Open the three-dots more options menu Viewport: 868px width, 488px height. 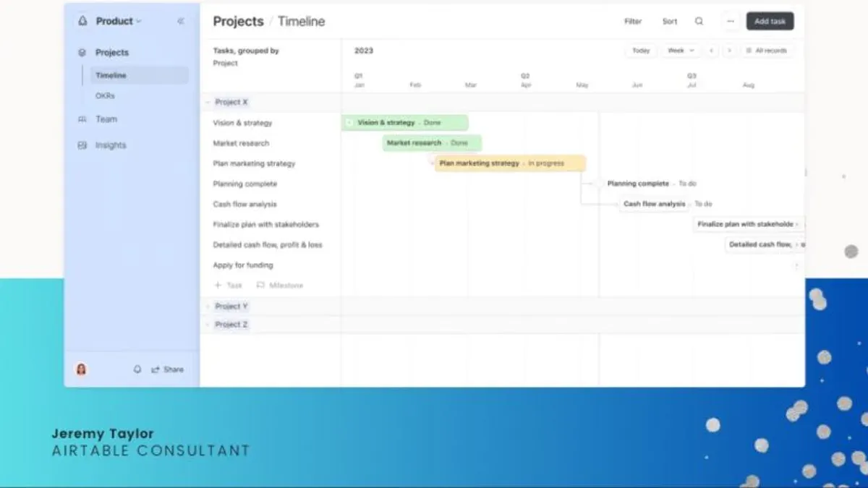click(x=731, y=22)
